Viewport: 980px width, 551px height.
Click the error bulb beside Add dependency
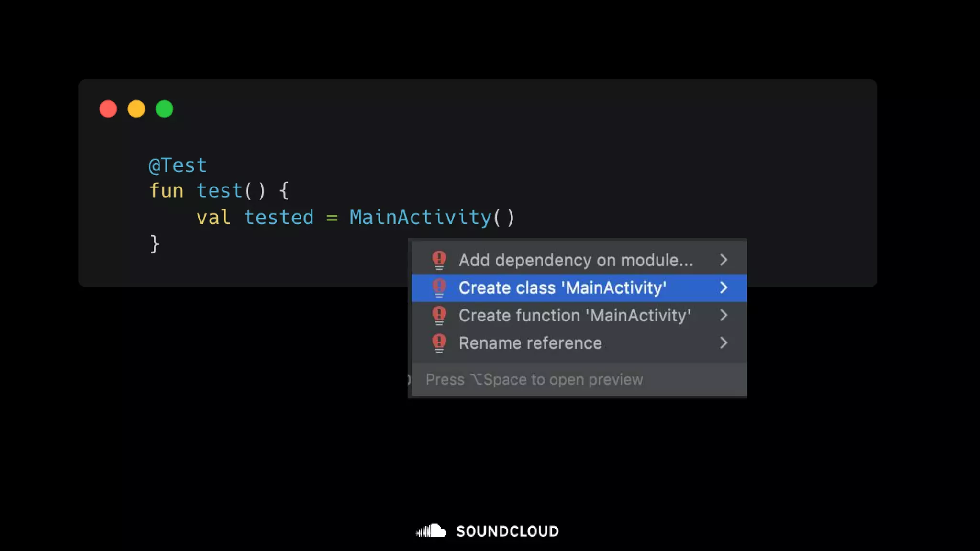(x=439, y=260)
